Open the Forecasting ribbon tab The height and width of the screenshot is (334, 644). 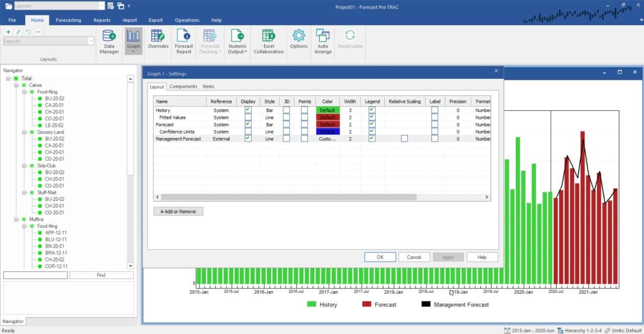click(68, 20)
